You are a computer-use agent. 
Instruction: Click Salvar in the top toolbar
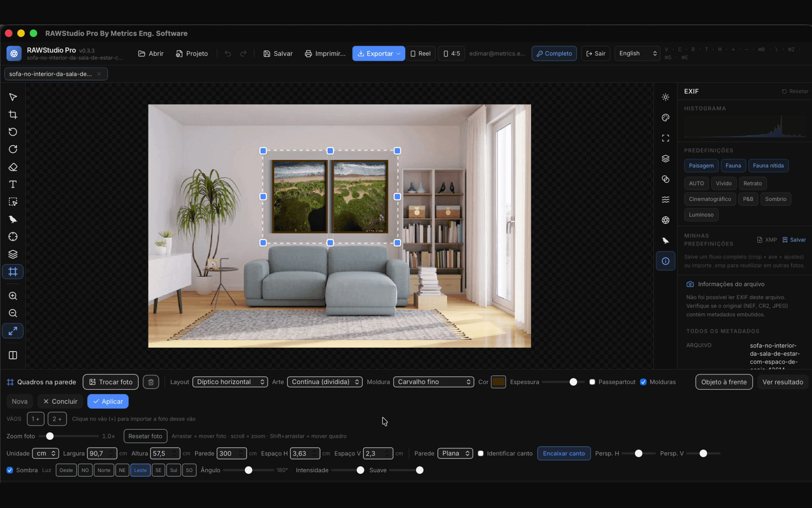pyautogui.click(x=278, y=53)
